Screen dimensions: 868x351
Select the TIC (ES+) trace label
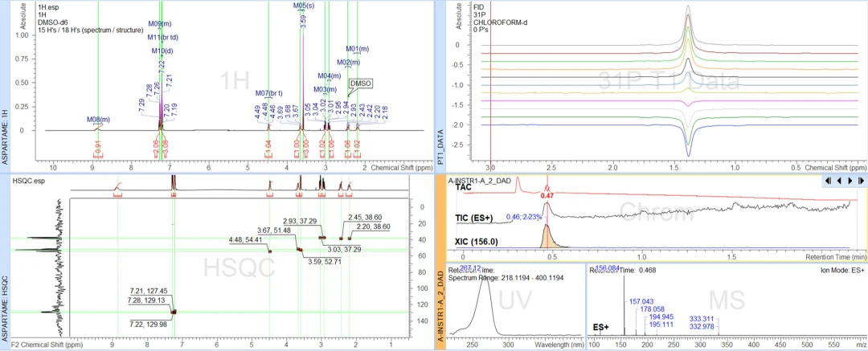[474, 217]
